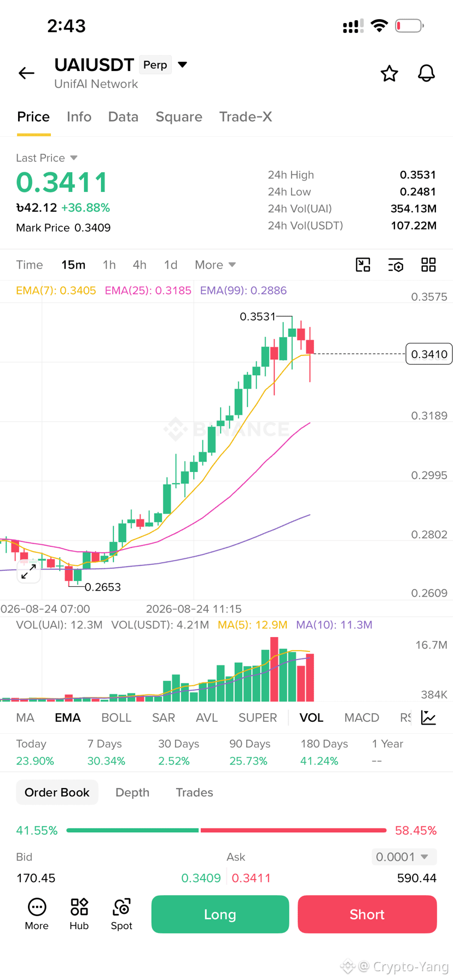The image size is (453, 980).
Task: Open price alerts via bell icon
Action: 426,73
